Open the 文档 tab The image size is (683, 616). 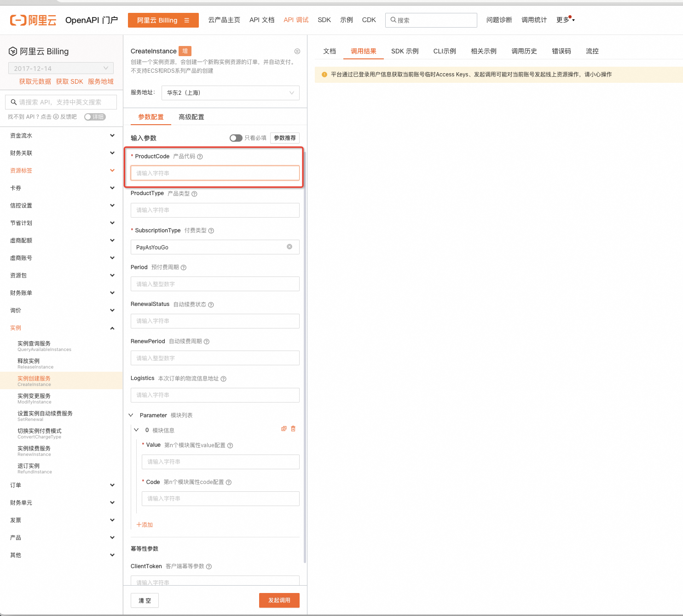pos(330,51)
